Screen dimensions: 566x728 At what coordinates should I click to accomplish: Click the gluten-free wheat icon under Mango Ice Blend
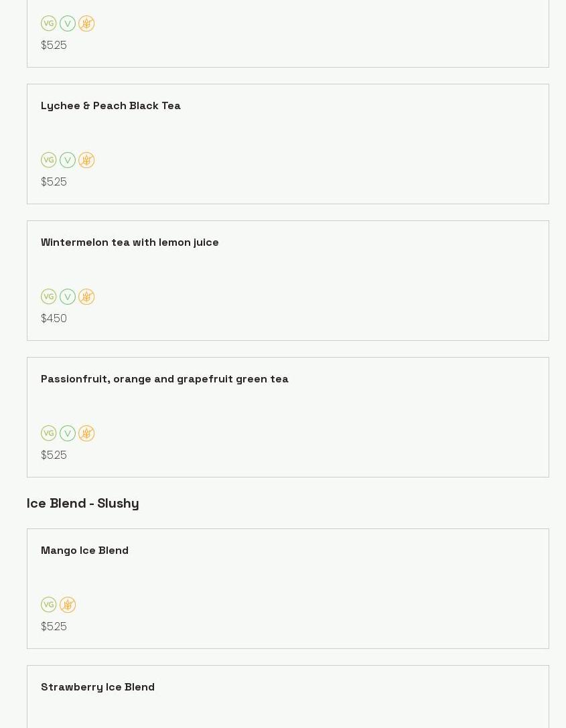tap(68, 605)
